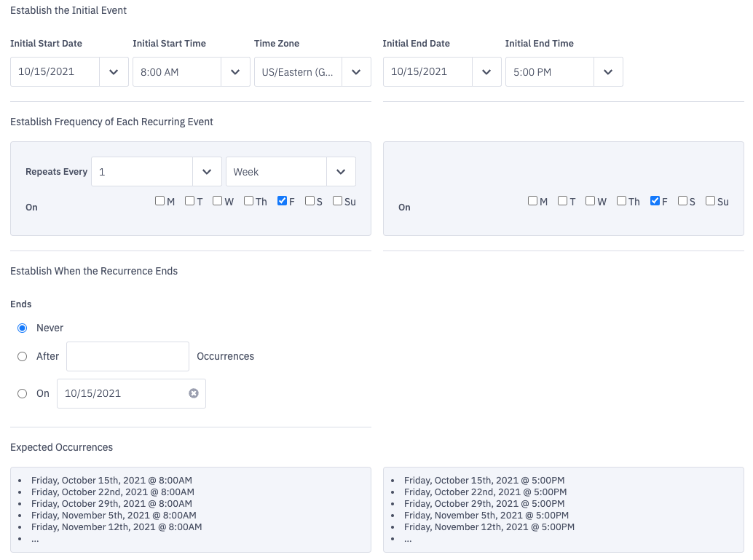Check the S checkbox in right panel
Image resolution: width=753 pixels, height=560 pixels.
tap(682, 201)
